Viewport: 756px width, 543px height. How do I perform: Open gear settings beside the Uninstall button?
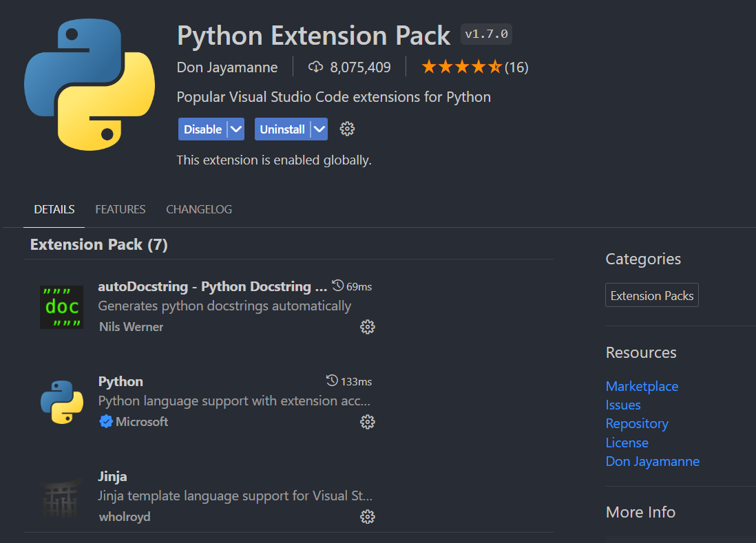coord(347,129)
